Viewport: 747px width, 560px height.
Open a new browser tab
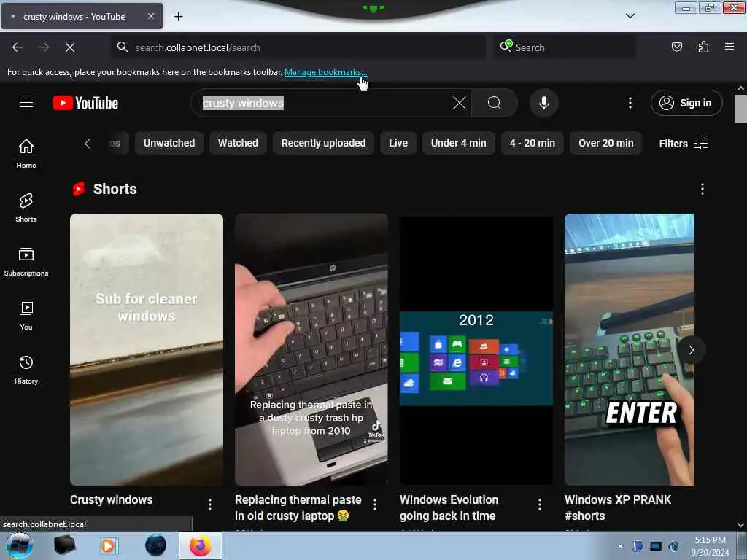point(178,17)
